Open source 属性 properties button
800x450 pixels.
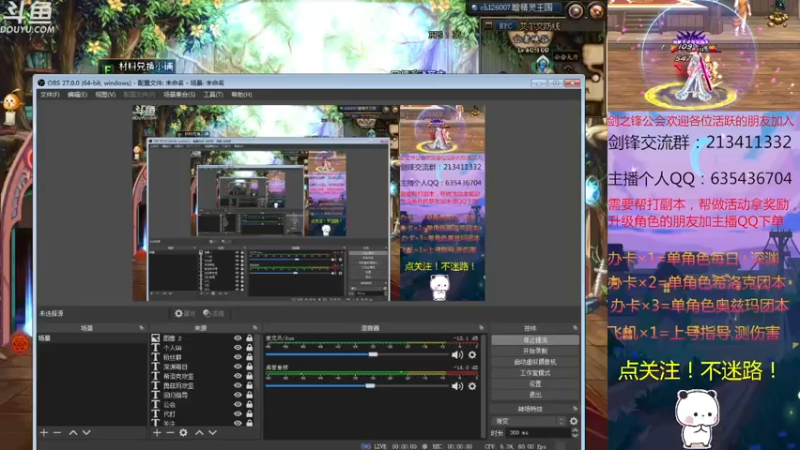[x=185, y=313]
